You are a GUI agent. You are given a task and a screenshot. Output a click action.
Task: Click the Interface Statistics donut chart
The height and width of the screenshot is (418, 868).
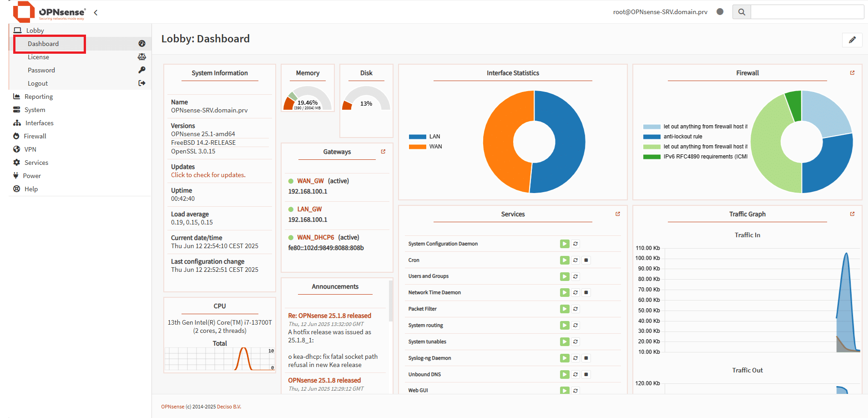click(534, 142)
